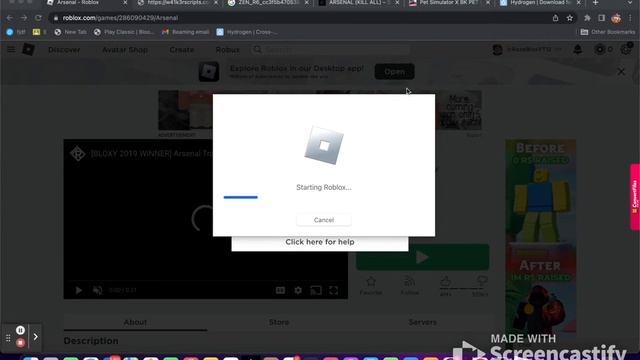640x360 pixels.
Task: Bookmark this page with the star icon
Action: click(570, 18)
